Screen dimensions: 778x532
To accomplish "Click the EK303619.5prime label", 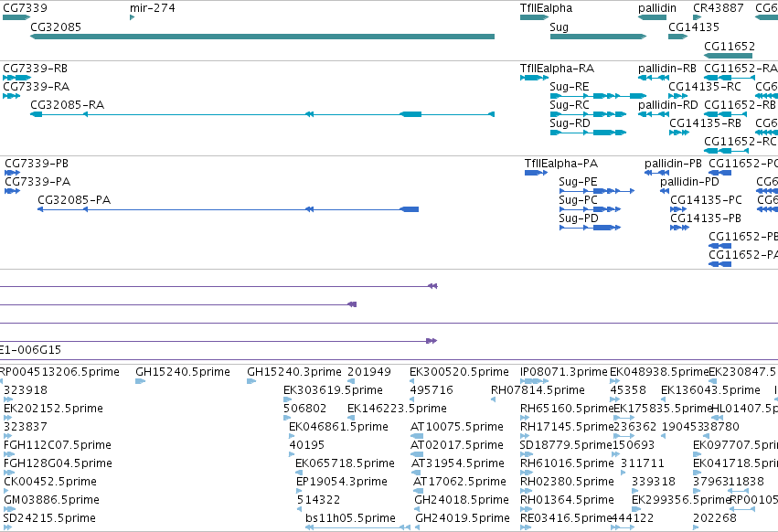I will [x=333, y=390].
